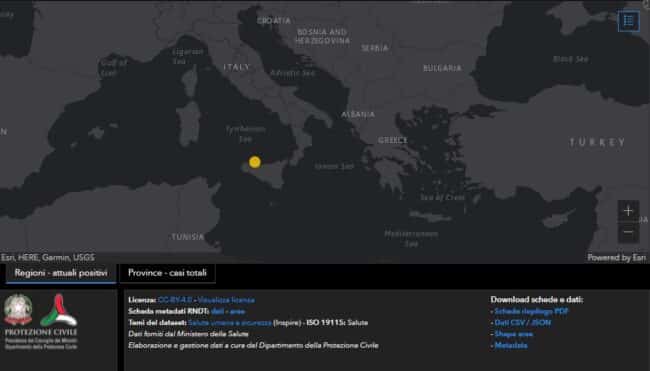
Task: Click the SERBIA label on the map
Action: tap(375, 48)
